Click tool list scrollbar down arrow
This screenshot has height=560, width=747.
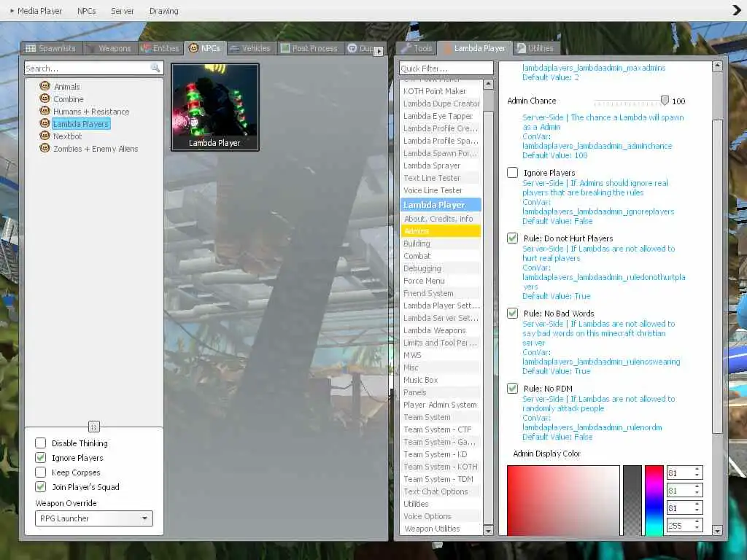[488, 530]
